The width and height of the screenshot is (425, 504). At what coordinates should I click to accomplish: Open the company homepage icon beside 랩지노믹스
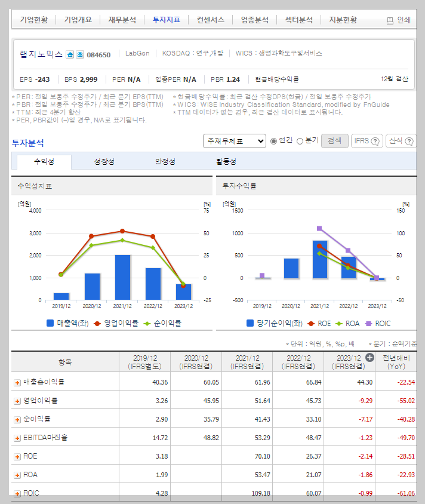point(70,54)
